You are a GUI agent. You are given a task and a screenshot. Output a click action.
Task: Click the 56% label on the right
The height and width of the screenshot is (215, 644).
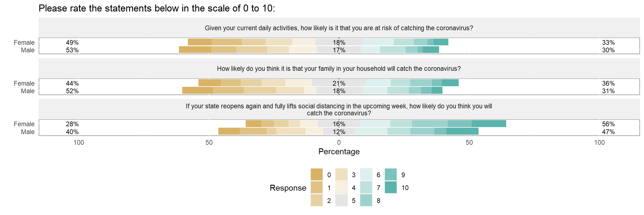click(x=608, y=124)
